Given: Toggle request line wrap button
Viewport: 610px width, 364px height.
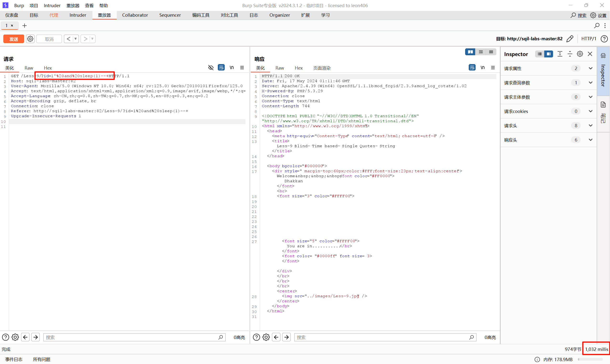Looking at the screenshot, I should [x=221, y=67].
